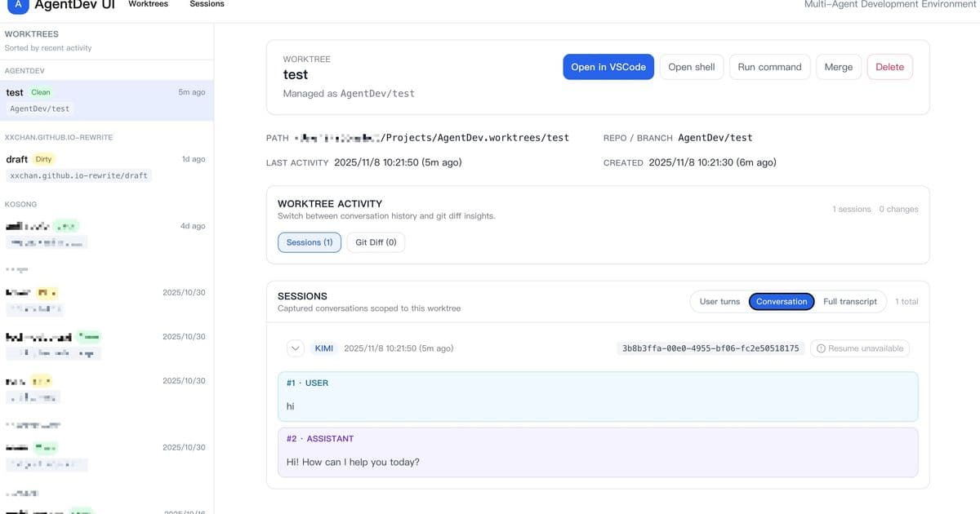Select the Full transcript view mode
The image size is (980, 514).
click(x=849, y=301)
